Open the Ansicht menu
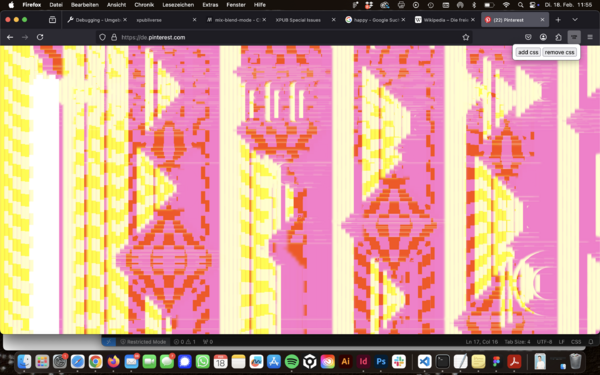Image resolution: width=600 pixels, height=375 pixels. coord(116,5)
